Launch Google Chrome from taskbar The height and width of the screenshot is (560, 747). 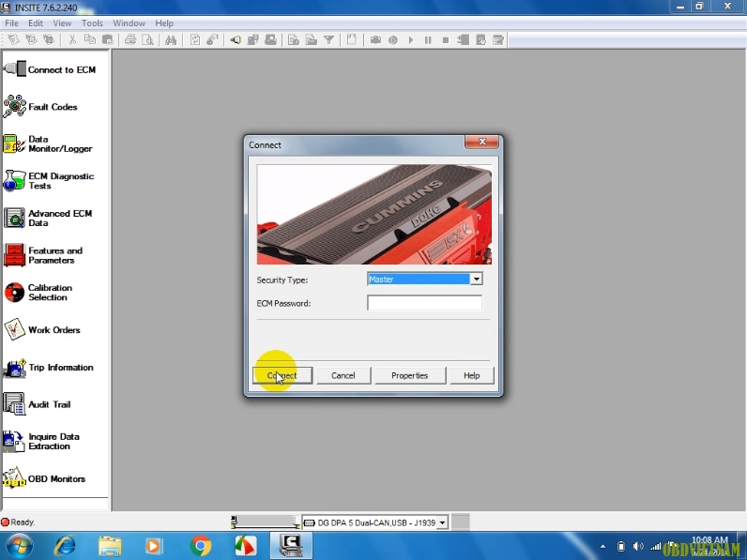201,546
